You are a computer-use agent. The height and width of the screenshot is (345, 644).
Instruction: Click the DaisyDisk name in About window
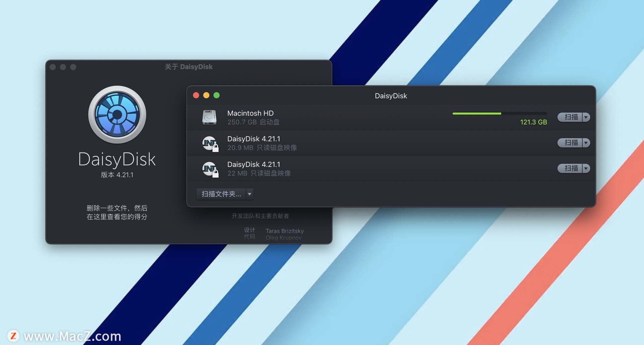point(117,160)
